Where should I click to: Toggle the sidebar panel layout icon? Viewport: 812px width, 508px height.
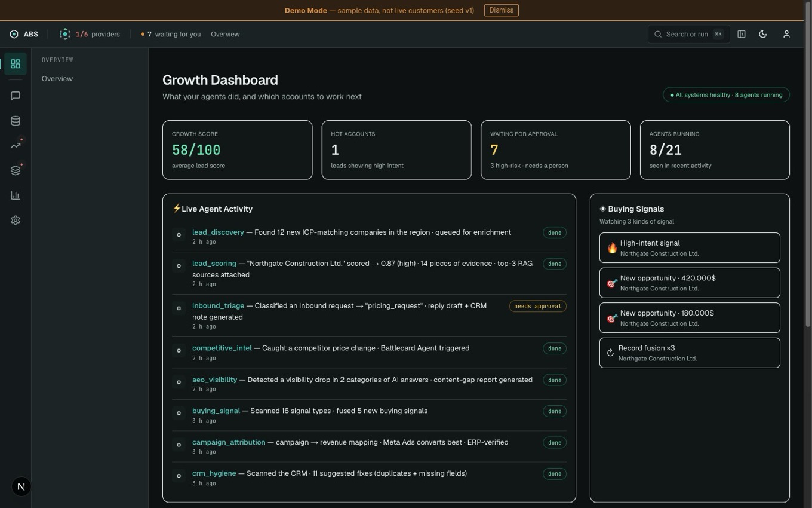[742, 34]
